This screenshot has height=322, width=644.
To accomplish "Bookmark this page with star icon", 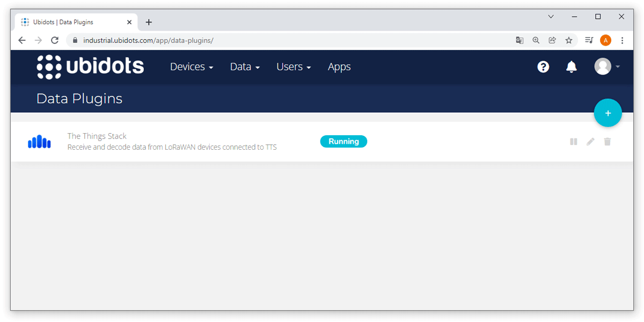I will click(569, 40).
